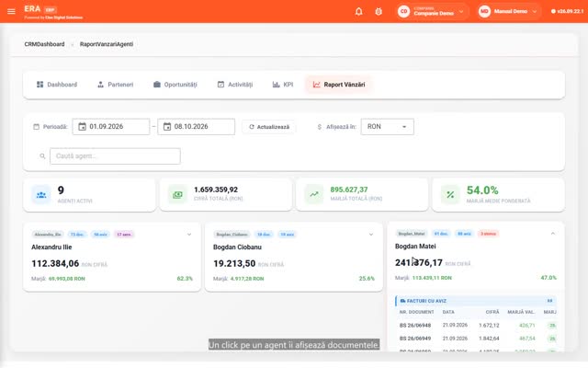This screenshot has height=368, width=588.
Task: Click the Bogdan Ciobanu agent name
Action: point(237,247)
